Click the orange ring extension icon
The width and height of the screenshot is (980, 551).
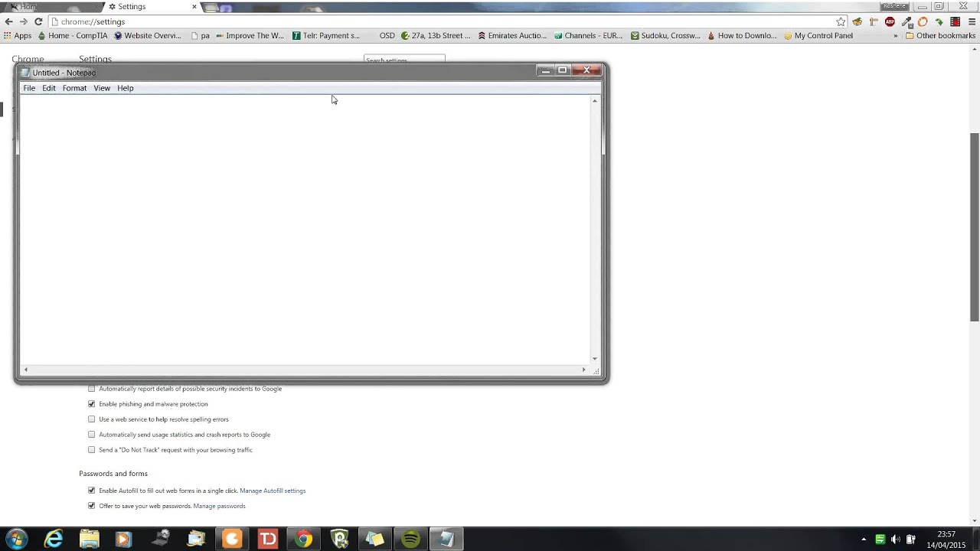pos(923,21)
